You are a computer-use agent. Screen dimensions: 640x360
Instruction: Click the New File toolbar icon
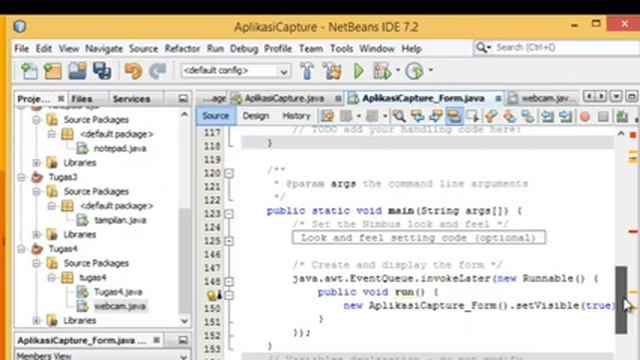point(29,71)
